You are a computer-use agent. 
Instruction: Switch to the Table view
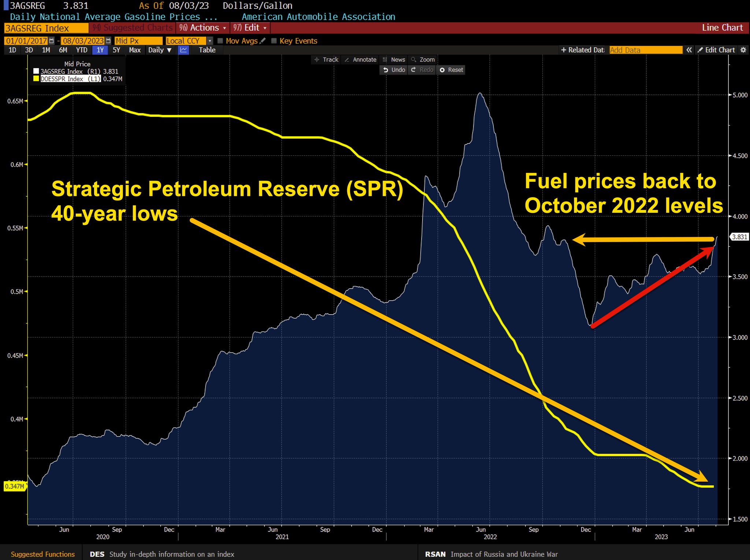[x=207, y=50]
